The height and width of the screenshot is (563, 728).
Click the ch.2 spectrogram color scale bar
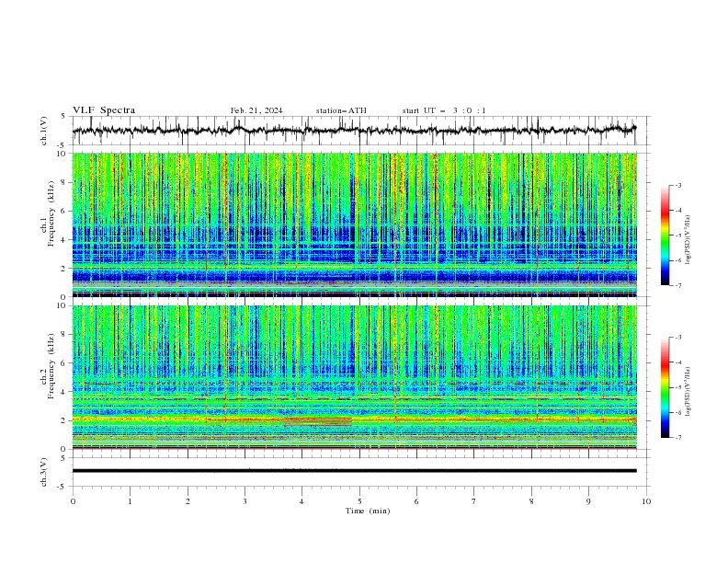pyautogui.click(x=665, y=387)
